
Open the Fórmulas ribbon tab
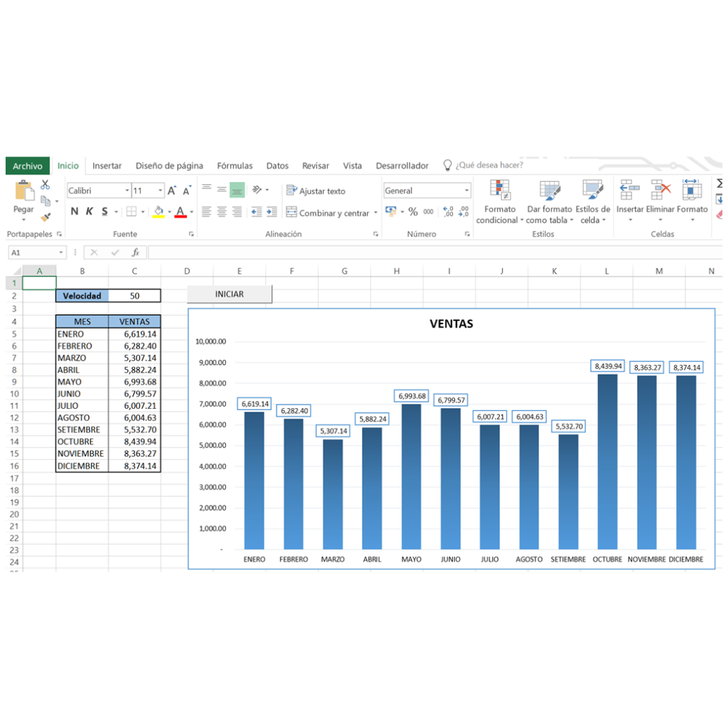click(x=235, y=166)
